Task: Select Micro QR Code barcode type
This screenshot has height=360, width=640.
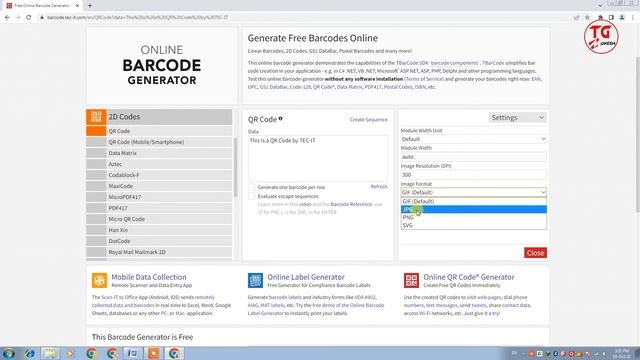Action: coord(159,219)
